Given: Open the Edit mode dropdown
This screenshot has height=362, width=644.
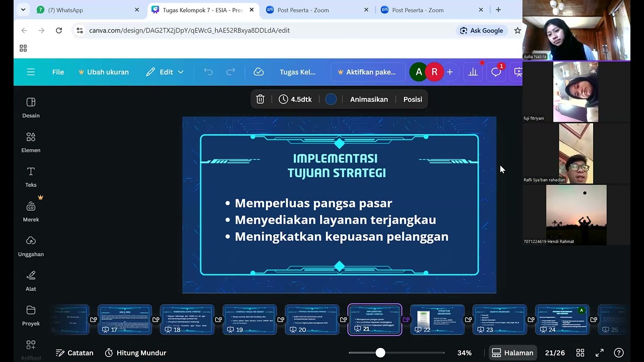Looking at the screenshot, I should coord(165,72).
